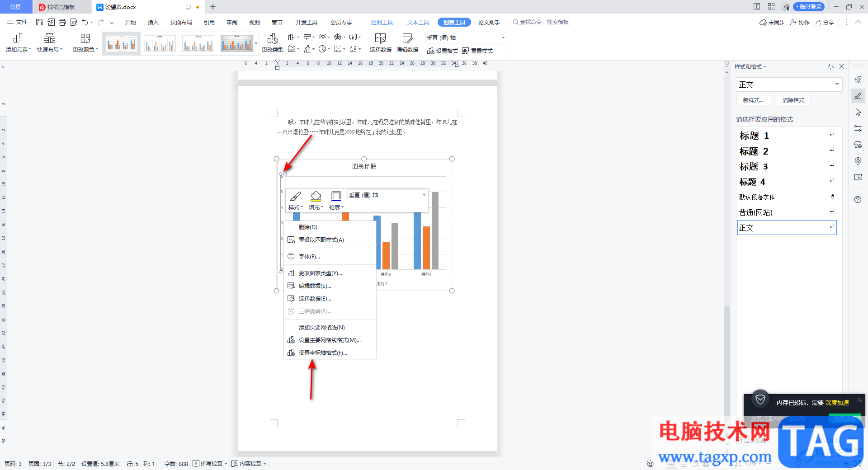
Task: Click the yellow 深度加速 link in the popup
Action: point(837,403)
